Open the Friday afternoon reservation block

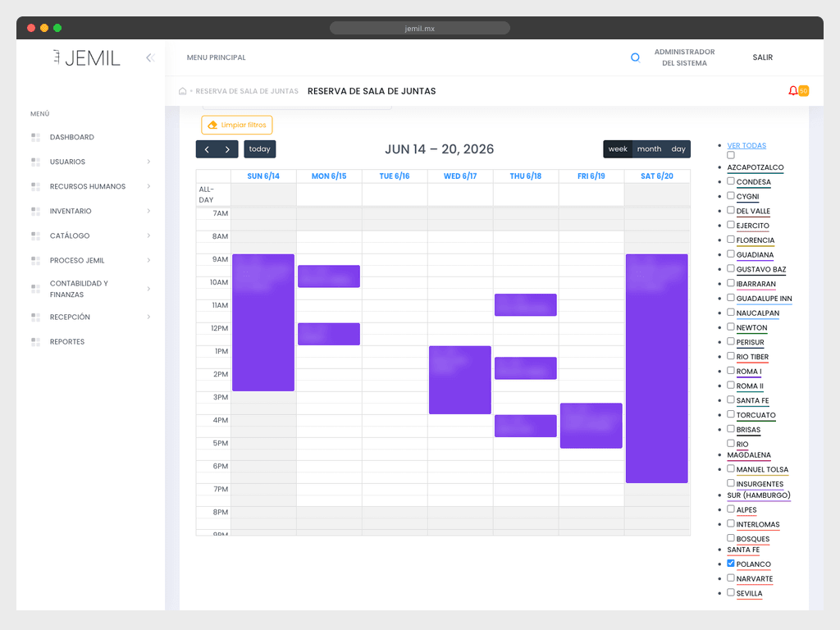591,426
